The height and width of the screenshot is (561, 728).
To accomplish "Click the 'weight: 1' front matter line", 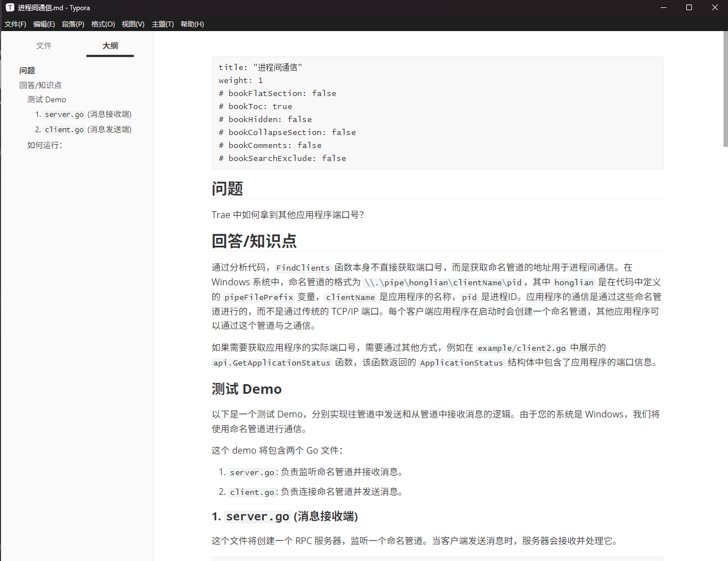I will tap(241, 80).
